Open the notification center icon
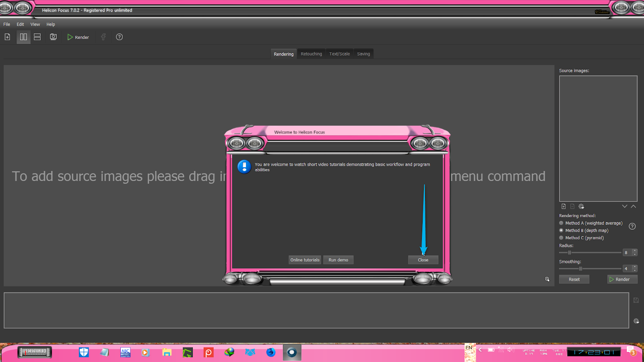The image size is (644, 362). pos(631,351)
